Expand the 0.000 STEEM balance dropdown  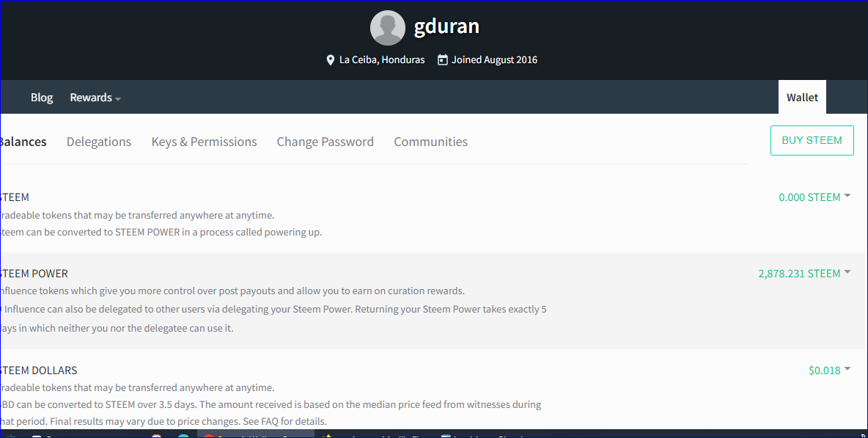814,197
